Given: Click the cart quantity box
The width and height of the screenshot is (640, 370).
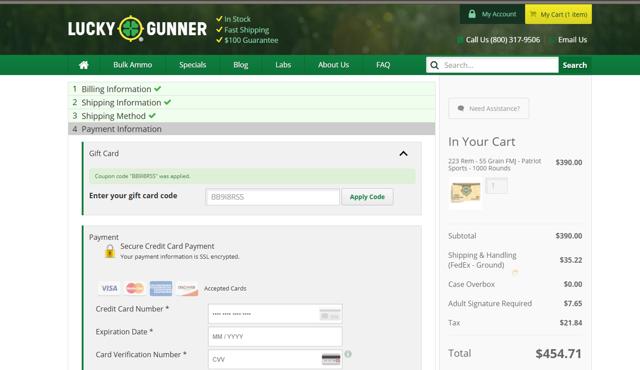Looking at the screenshot, I should pyautogui.click(x=496, y=186).
